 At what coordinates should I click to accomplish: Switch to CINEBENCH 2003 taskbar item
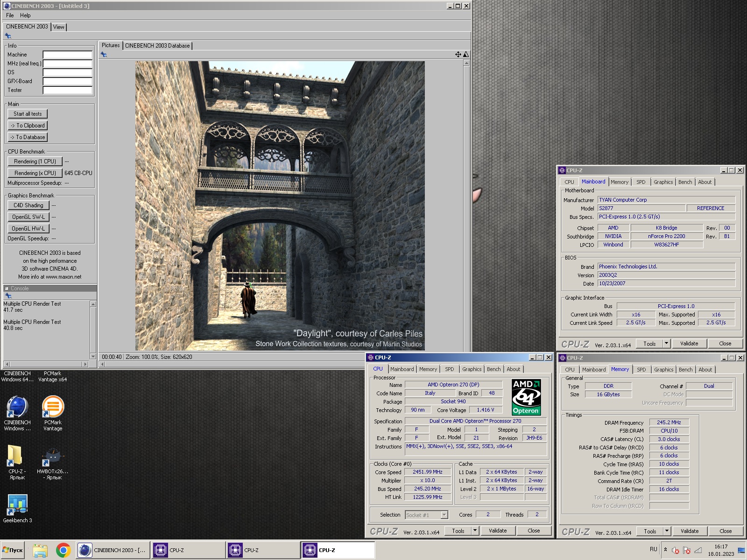pyautogui.click(x=113, y=550)
